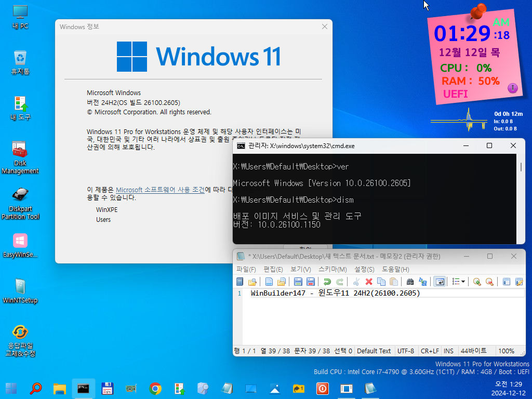Open the 파일(F) menu in Notepad2
This screenshot has height=399, width=532.
pos(246,269)
